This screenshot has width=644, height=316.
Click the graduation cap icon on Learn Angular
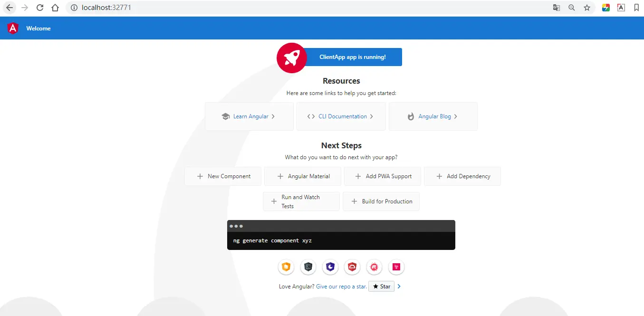point(226,116)
